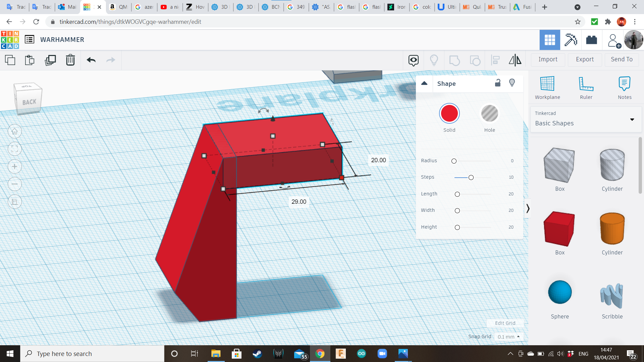This screenshot has width=644, height=362.
Task: Delete selected shape with trash icon
Action: 70,60
